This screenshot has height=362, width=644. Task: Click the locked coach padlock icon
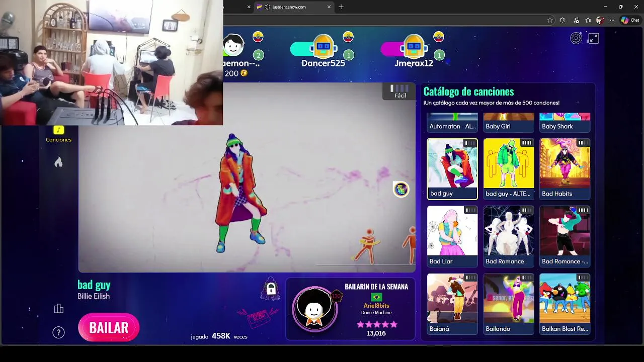tap(271, 289)
